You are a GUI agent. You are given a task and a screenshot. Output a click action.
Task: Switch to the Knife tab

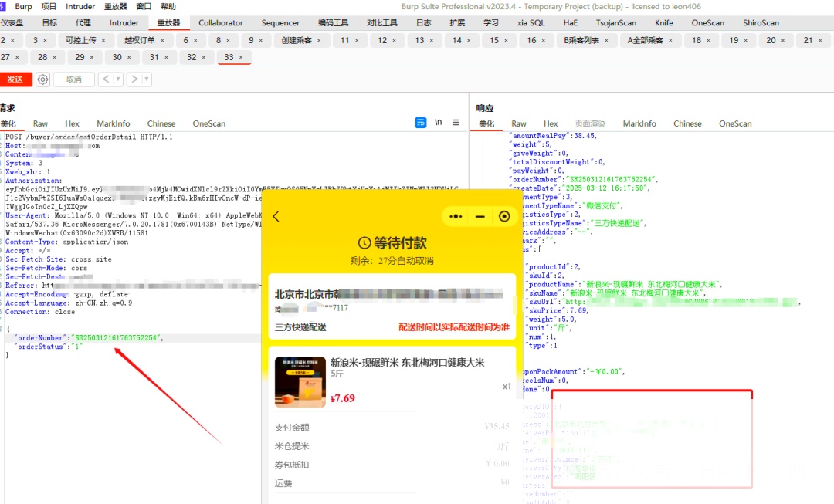[664, 23]
